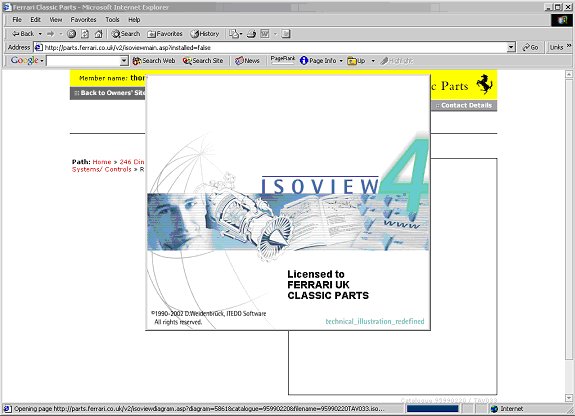Click the Internet Explorer title bar icon

click(7, 7)
